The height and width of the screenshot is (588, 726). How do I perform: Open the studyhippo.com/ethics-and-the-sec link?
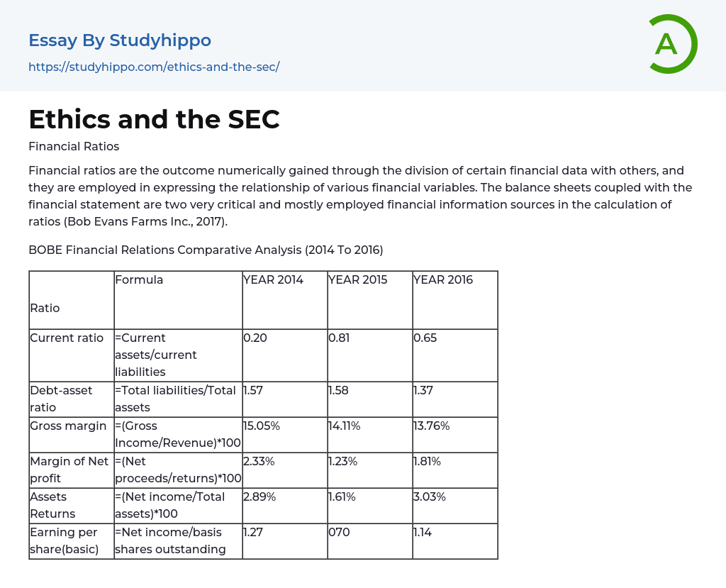tap(154, 67)
